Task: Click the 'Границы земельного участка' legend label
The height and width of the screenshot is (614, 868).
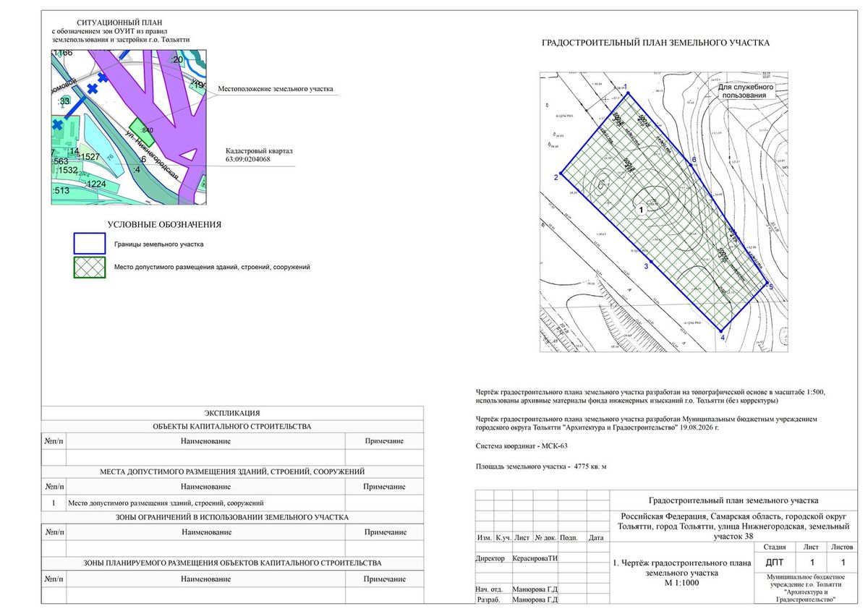Action: point(159,244)
